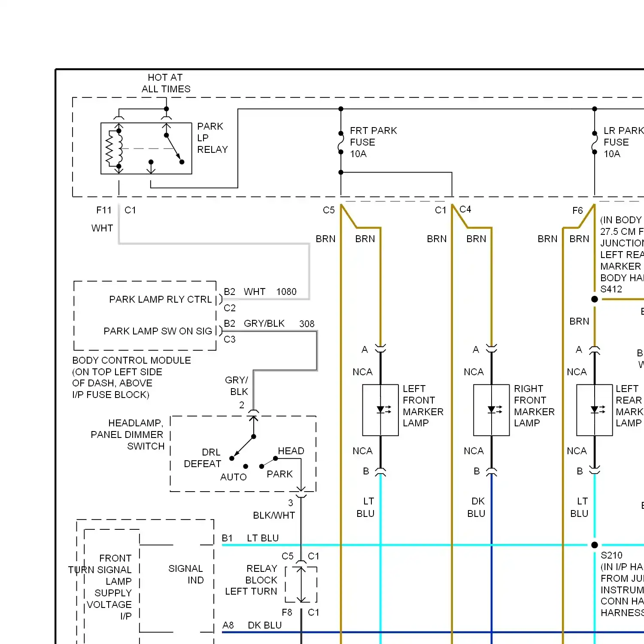Click the 'AUTO' switch position label

(x=234, y=477)
